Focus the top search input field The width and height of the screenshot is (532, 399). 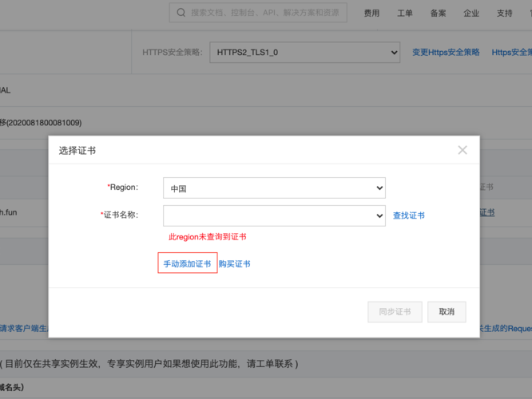point(258,13)
